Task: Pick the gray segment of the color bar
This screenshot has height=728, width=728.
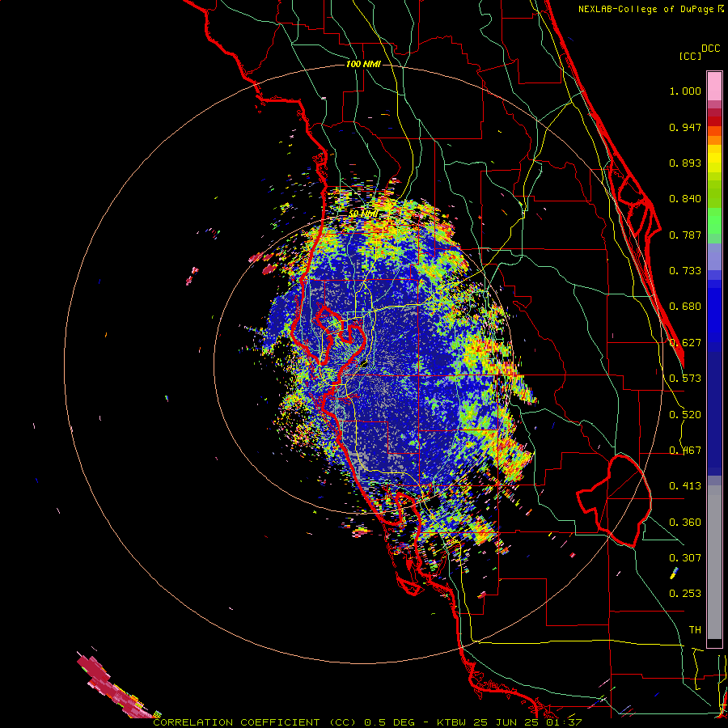Action: tap(714, 562)
